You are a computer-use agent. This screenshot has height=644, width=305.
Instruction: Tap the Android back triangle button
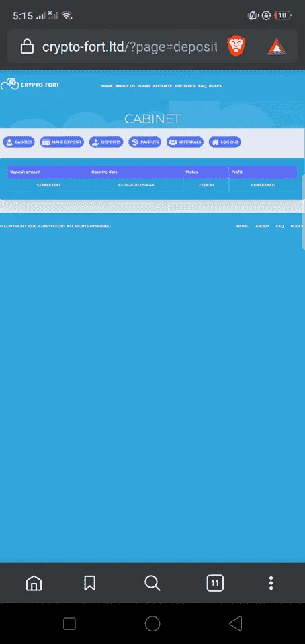pyautogui.click(x=235, y=624)
